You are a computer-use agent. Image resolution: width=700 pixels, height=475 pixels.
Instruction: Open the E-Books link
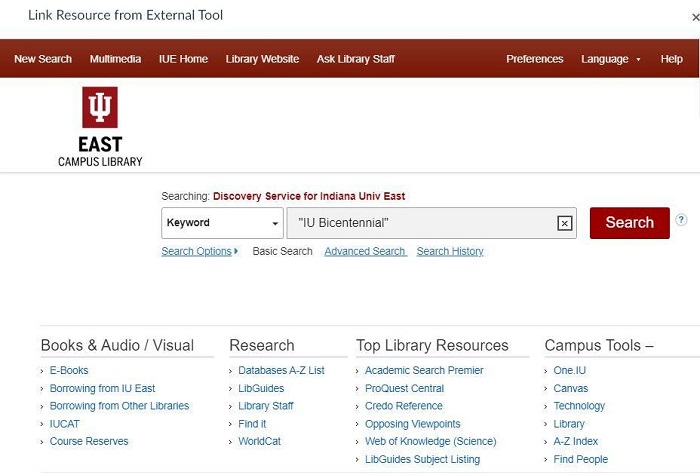(69, 371)
